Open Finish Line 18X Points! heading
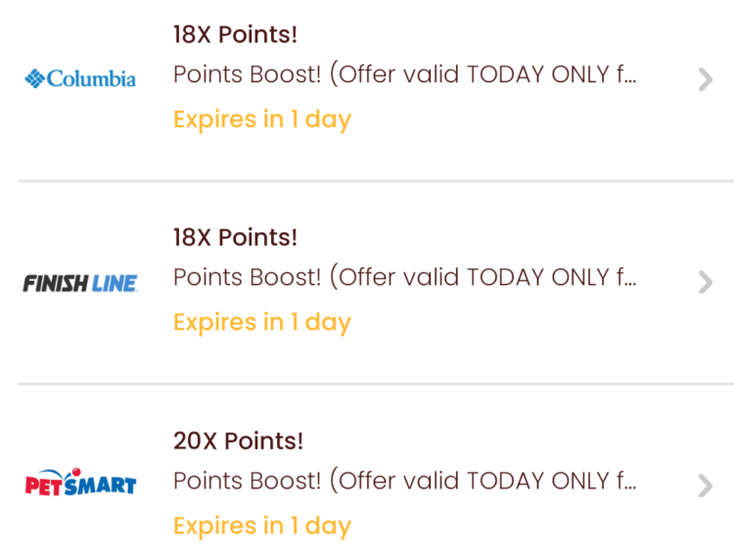Viewport: 734px width, 560px height. click(x=235, y=237)
